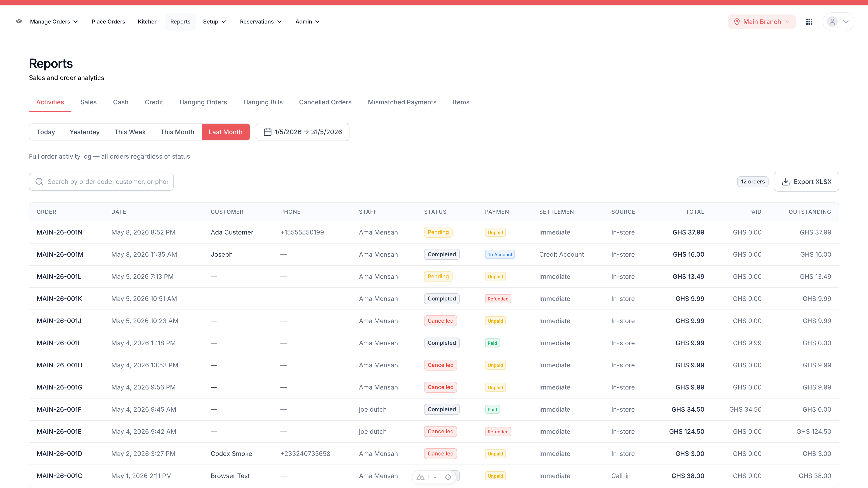Select the Last Month filter
Image resolution: width=868 pixels, height=488 pixels.
tap(225, 132)
